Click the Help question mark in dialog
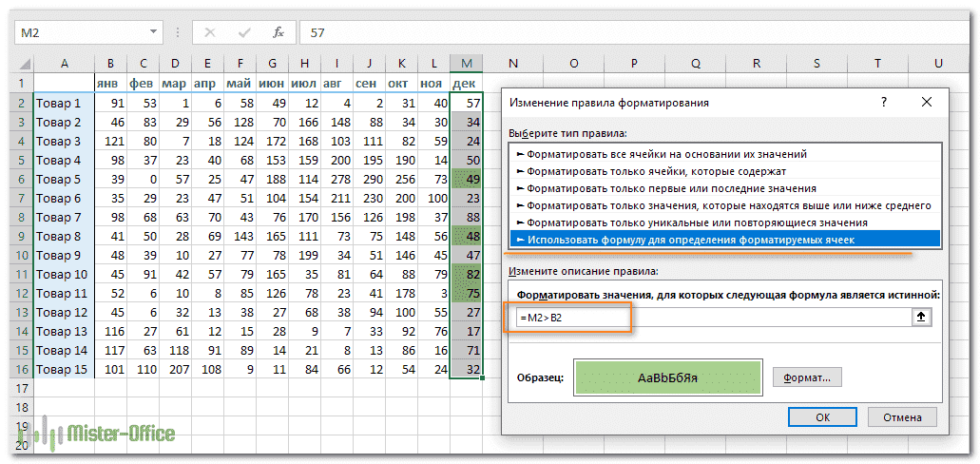Screen dimensions: 980x464 pyautogui.click(x=883, y=102)
